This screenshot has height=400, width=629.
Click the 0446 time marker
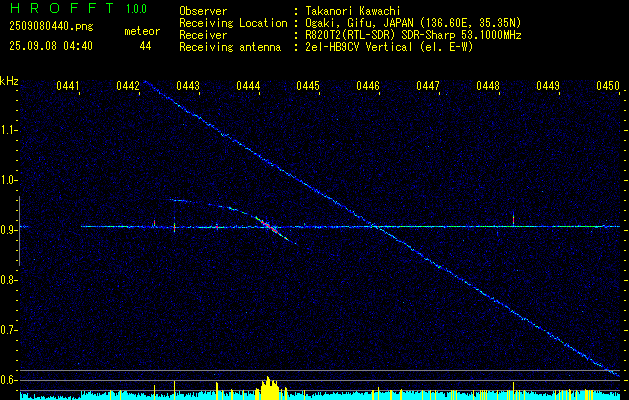(368, 86)
